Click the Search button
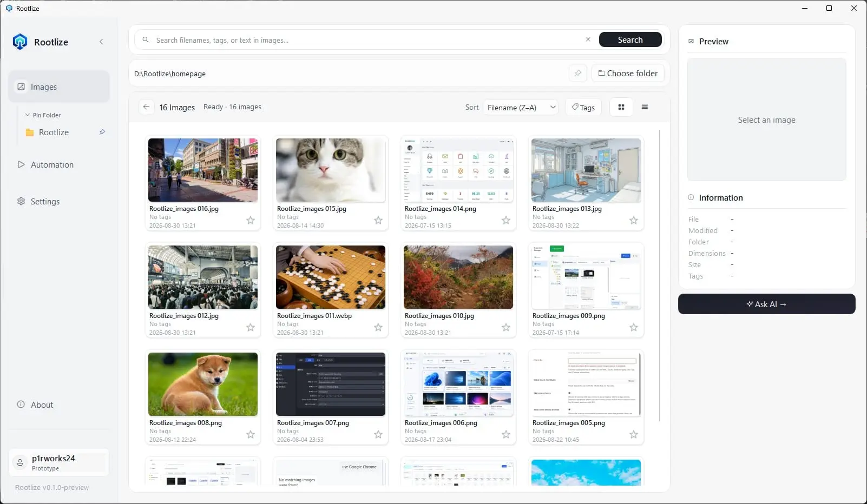This screenshot has height=504, width=867. tap(630, 39)
